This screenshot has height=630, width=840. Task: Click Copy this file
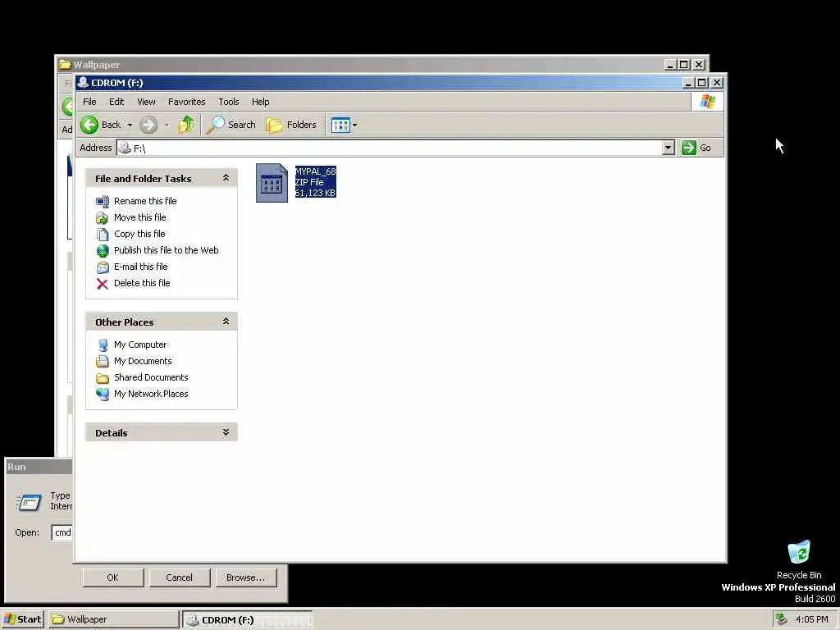(x=139, y=234)
